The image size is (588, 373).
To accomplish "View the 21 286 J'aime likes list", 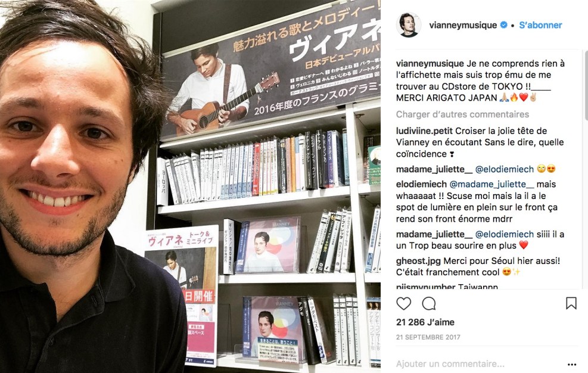I will (425, 322).
